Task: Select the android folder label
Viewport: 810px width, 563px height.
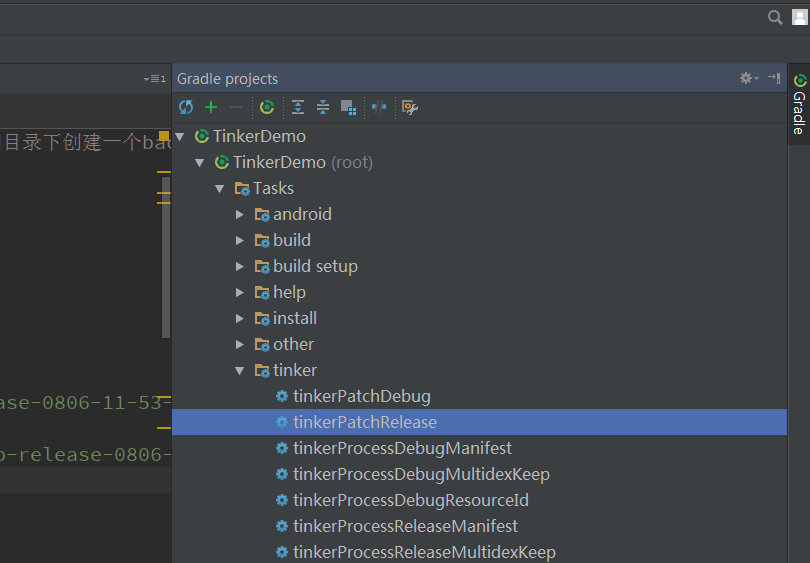Action: click(x=302, y=214)
